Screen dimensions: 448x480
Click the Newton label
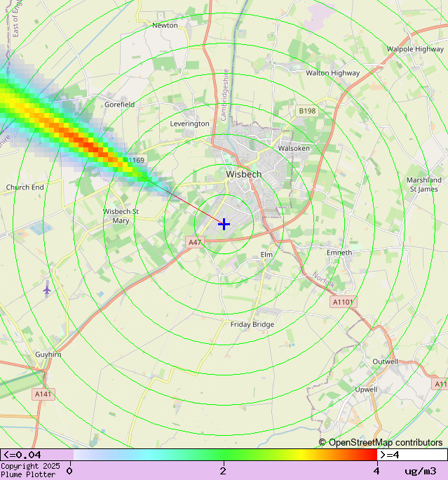(165, 25)
